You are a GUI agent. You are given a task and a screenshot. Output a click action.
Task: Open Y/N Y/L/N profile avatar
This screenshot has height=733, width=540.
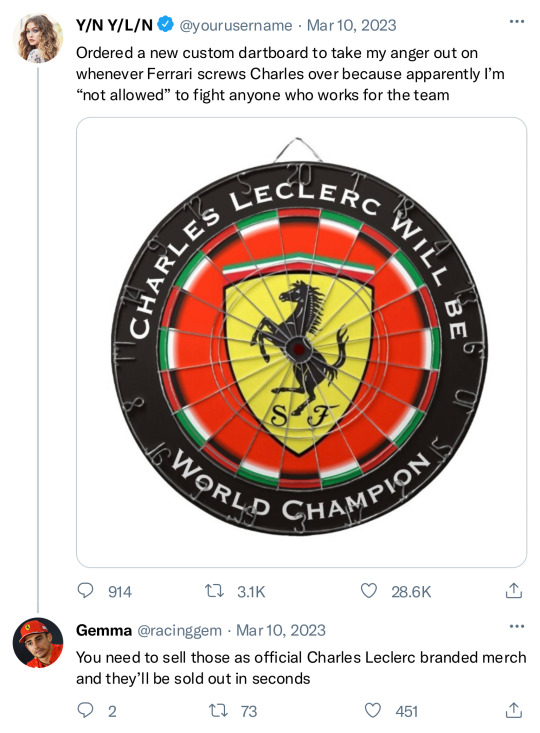(38, 38)
